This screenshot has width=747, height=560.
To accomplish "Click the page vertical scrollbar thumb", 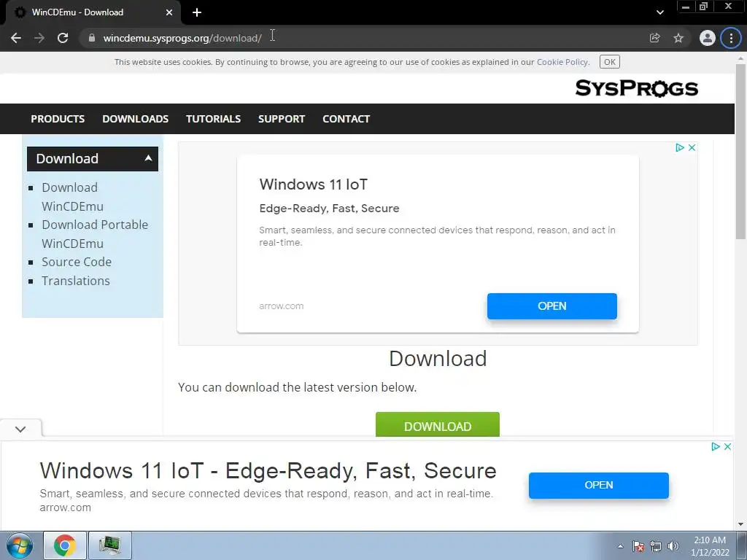I will point(740,152).
